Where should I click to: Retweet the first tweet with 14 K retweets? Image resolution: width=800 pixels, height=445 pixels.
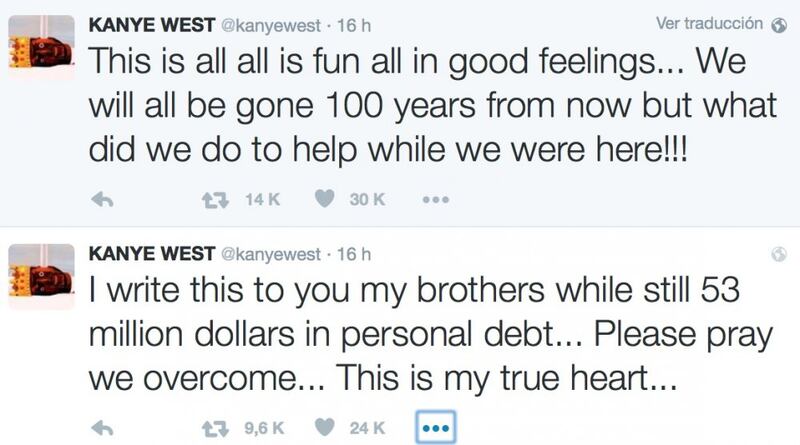215,200
